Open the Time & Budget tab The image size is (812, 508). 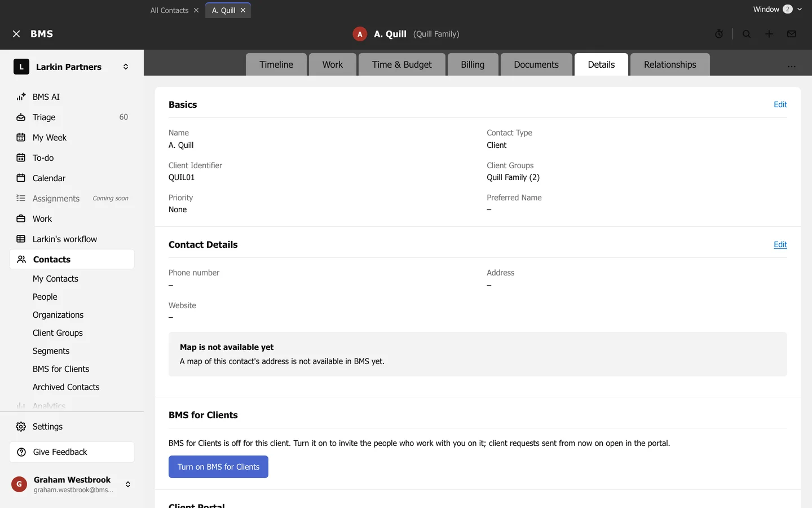point(402,64)
